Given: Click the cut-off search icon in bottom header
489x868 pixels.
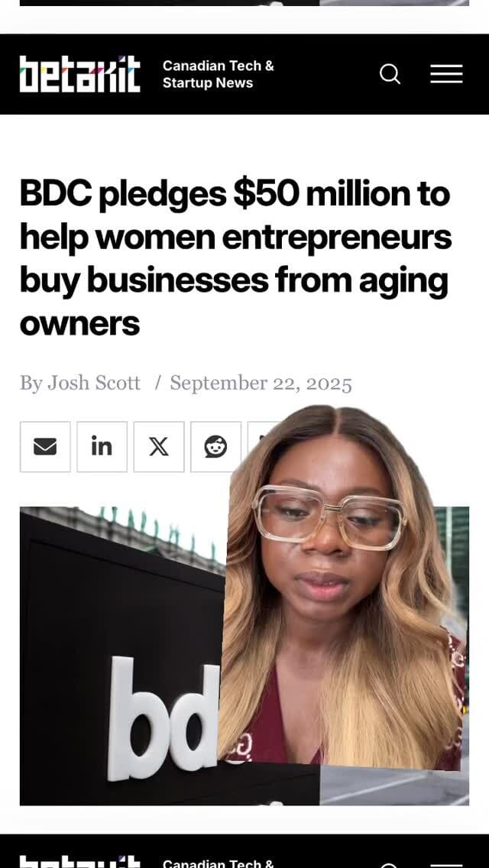Looking at the screenshot, I should pyautogui.click(x=390, y=865).
